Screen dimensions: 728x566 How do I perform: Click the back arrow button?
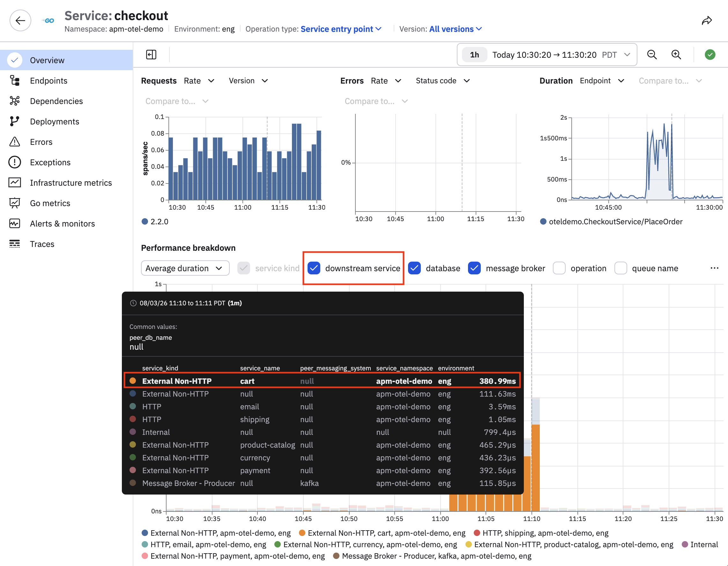pos(20,21)
